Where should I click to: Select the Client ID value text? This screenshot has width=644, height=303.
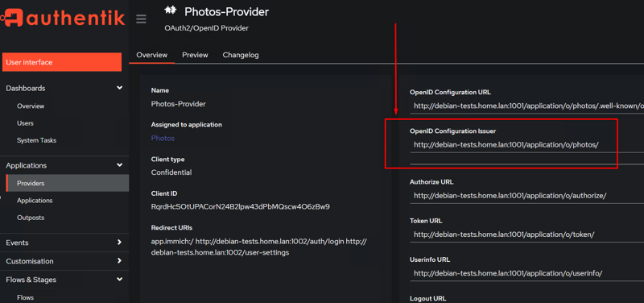[x=240, y=206]
